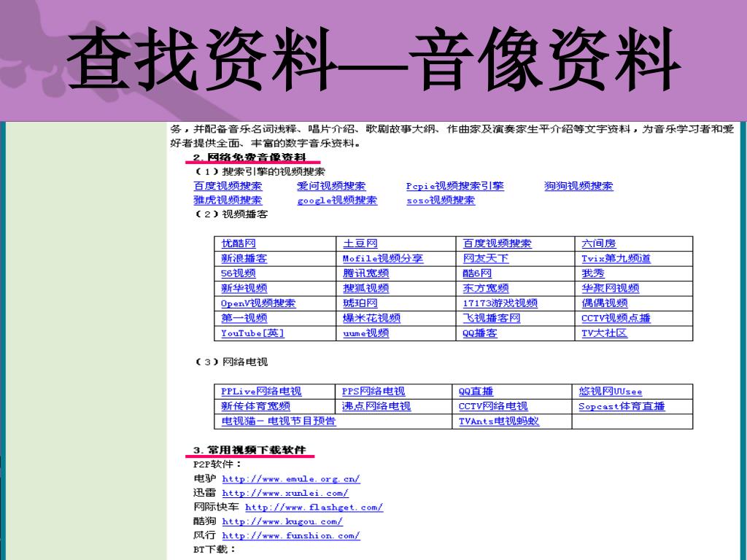Open the TVAnts电视蚂蚁 link
The height and width of the screenshot is (560, 747).
[x=499, y=421]
